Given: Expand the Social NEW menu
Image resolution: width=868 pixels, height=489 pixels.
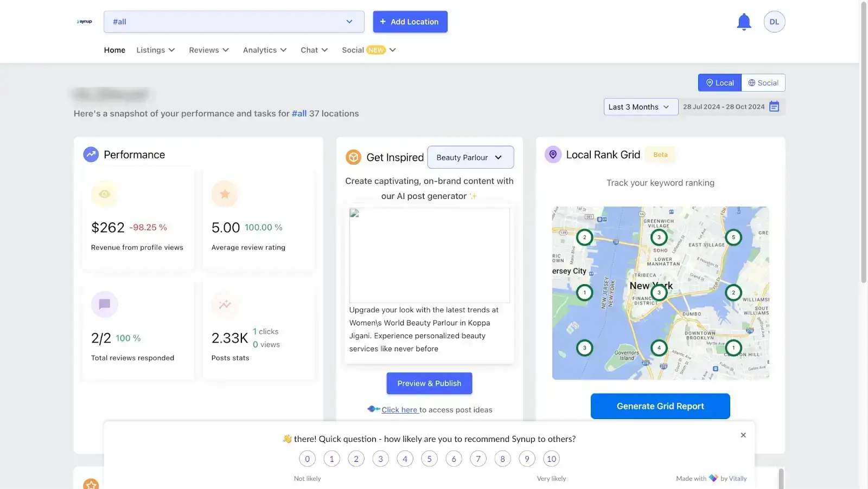Looking at the screenshot, I should click(369, 50).
